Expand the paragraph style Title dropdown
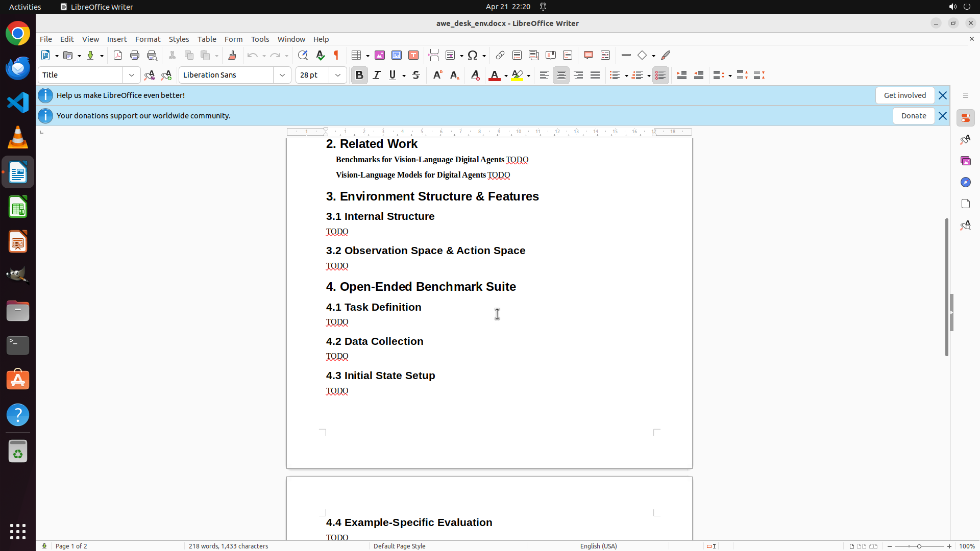980x551 pixels. 132,75
